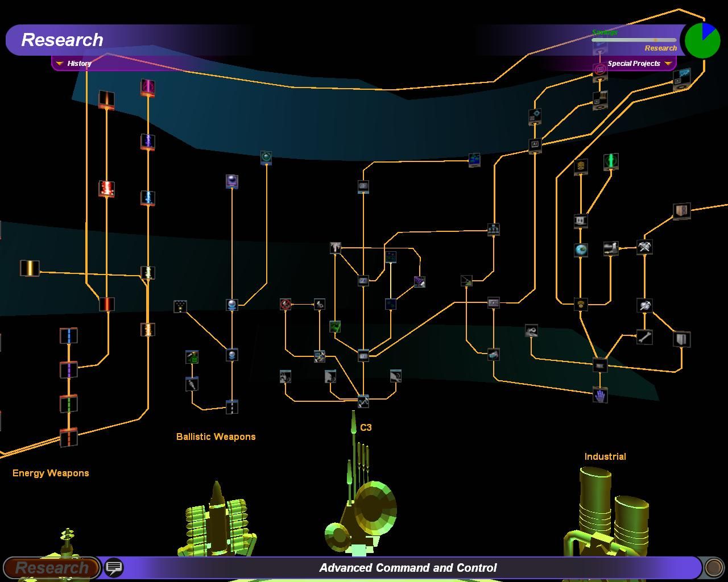The height and width of the screenshot is (582, 728).
Task: Select the C3 category label
Action: [x=366, y=427]
